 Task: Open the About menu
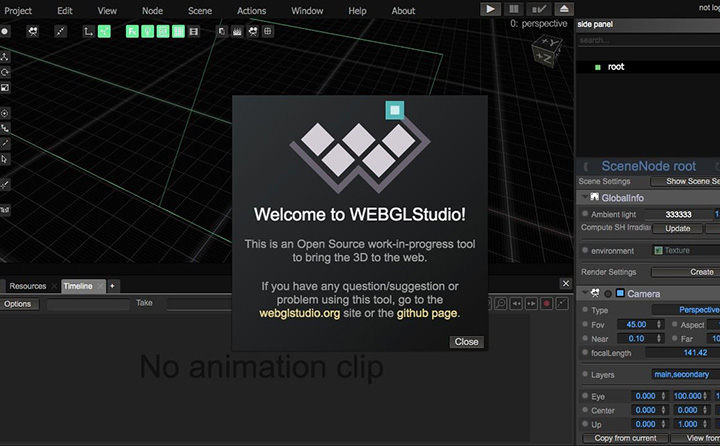pyautogui.click(x=403, y=11)
